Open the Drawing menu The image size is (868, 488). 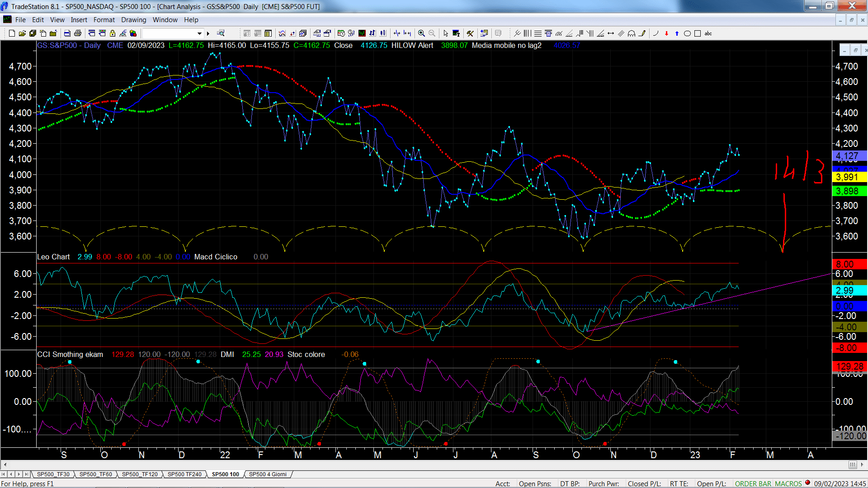[x=134, y=20]
